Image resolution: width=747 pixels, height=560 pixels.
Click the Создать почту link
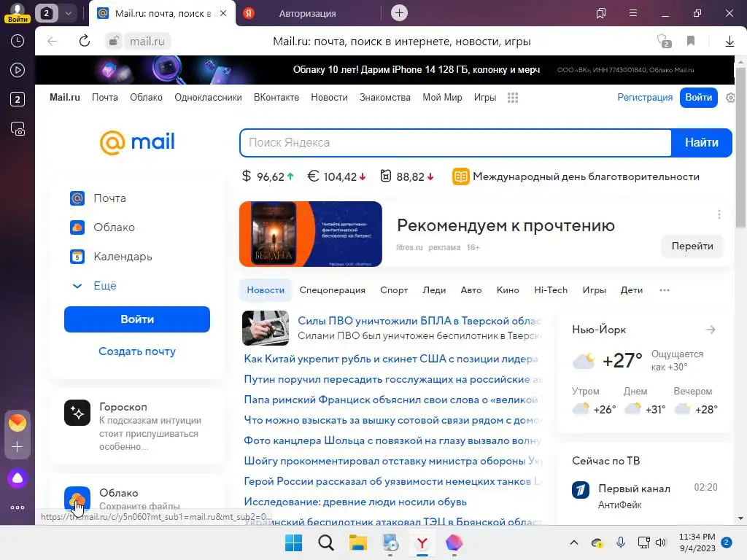coord(137,351)
